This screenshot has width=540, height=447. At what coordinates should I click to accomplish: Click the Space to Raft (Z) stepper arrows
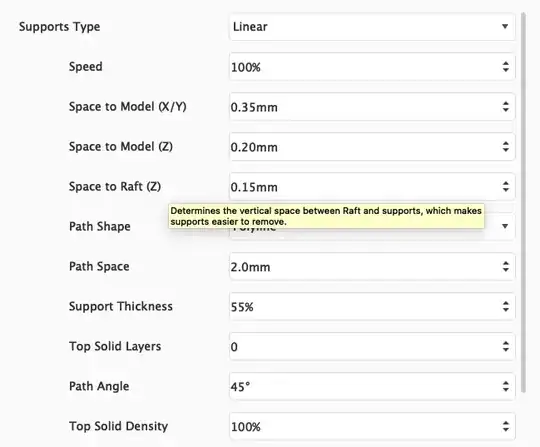[x=505, y=186]
